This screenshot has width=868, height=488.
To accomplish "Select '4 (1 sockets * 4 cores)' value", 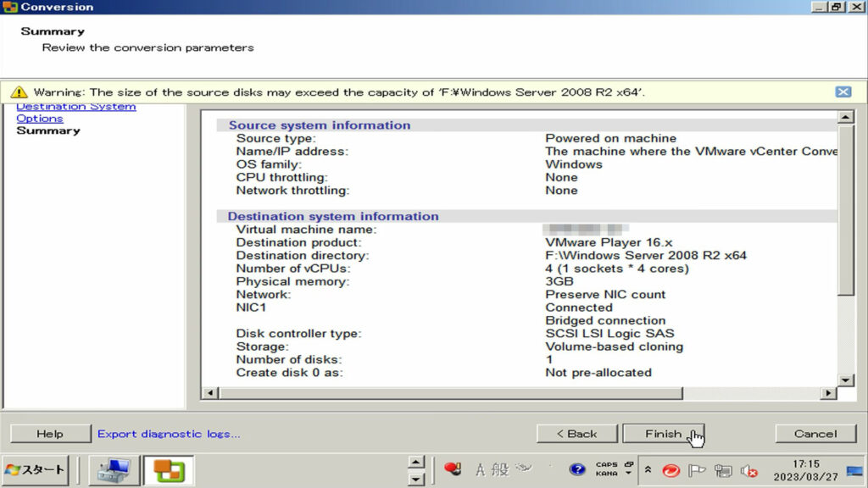I will coord(617,269).
